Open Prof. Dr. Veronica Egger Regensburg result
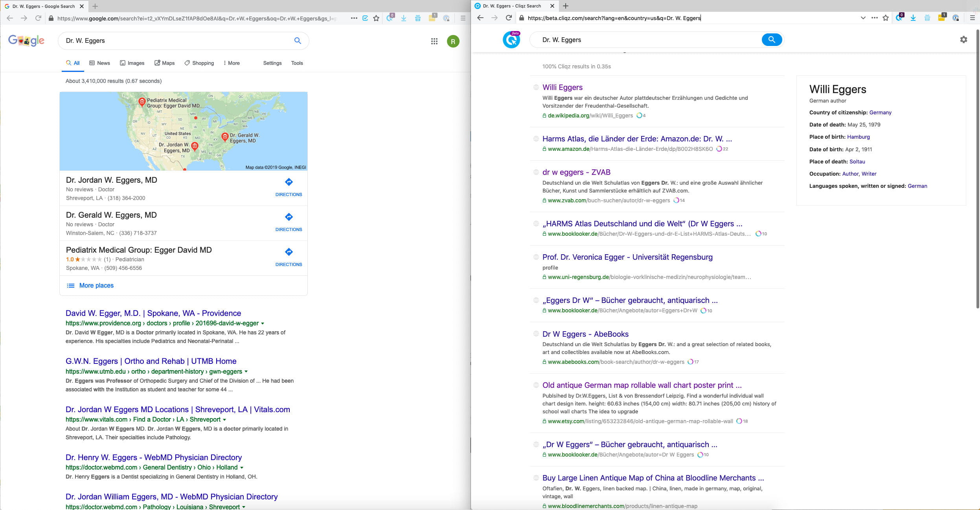This screenshot has width=980, height=510. [x=627, y=257]
